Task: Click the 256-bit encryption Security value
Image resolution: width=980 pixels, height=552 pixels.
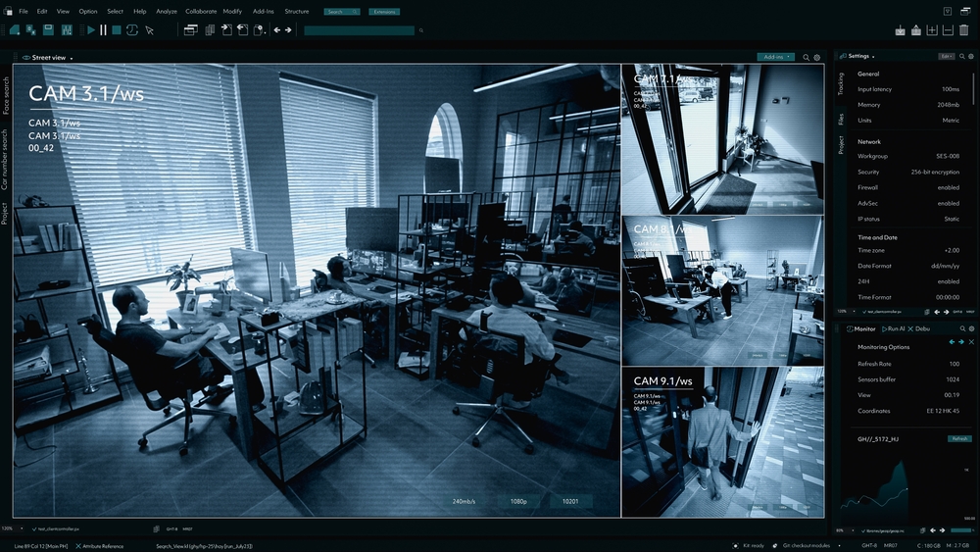Action: pyautogui.click(x=934, y=172)
